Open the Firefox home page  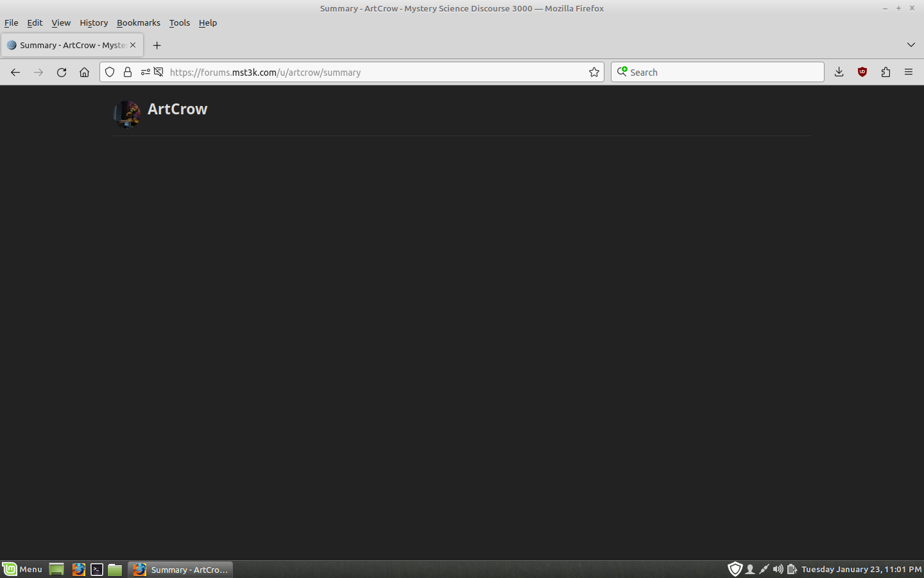point(84,72)
